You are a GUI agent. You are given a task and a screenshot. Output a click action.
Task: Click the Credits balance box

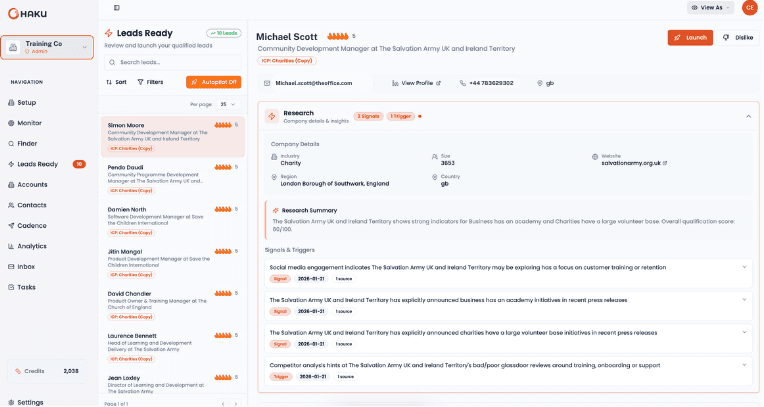(47, 371)
